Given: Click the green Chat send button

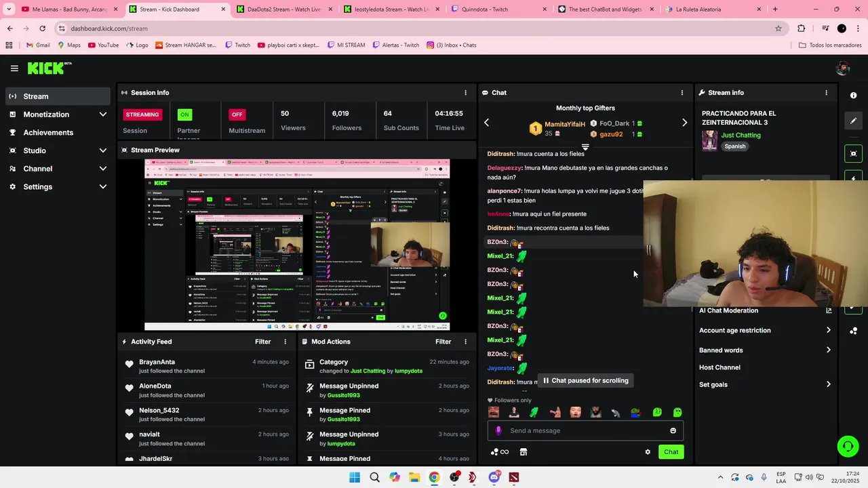Looking at the screenshot, I should [x=671, y=452].
